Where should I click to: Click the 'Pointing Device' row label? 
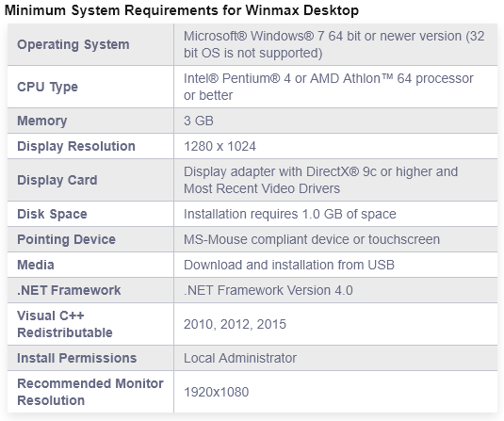click(x=66, y=239)
